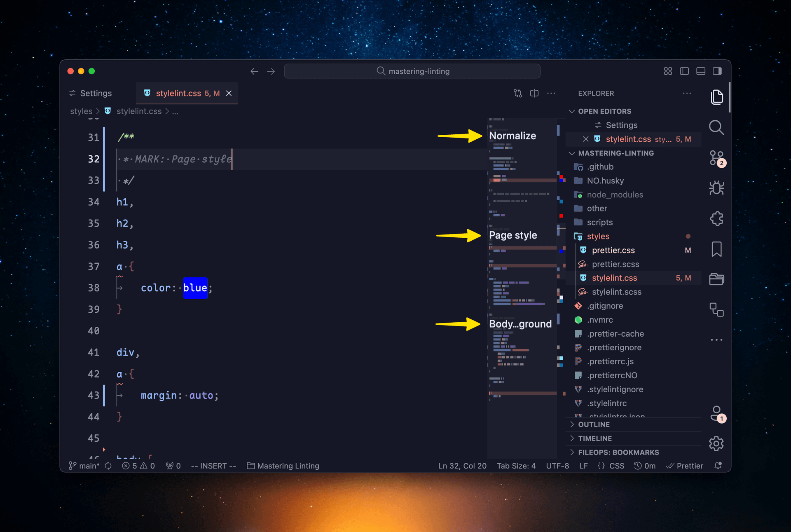Viewport: 791px width, 532px height.
Task: Click the Prettier icon in the status bar
Action: 684,466
